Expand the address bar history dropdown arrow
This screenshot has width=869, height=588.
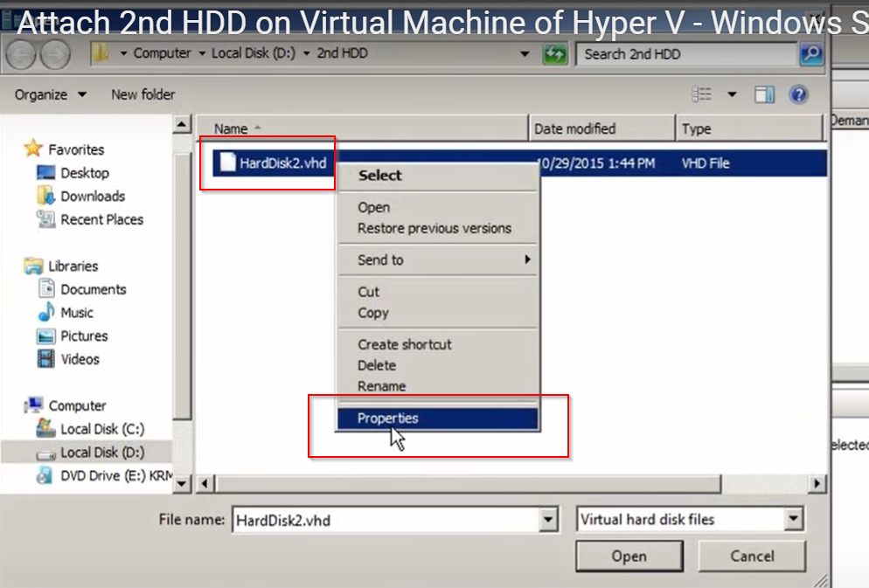coord(525,53)
